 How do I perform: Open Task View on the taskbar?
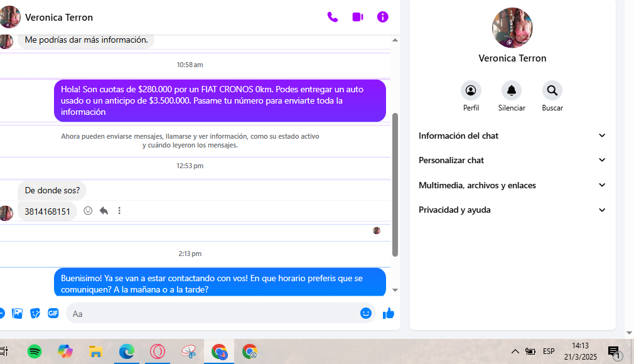click(x=4, y=351)
